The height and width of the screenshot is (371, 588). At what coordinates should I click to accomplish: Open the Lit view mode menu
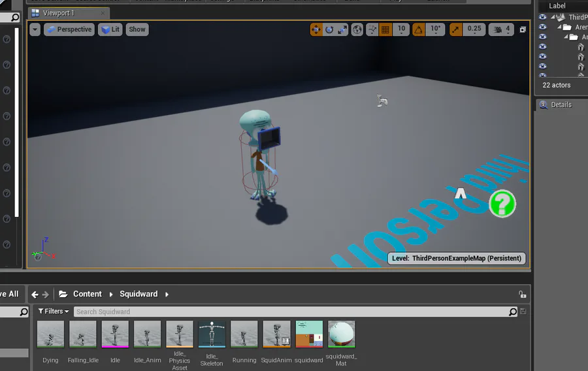point(110,29)
